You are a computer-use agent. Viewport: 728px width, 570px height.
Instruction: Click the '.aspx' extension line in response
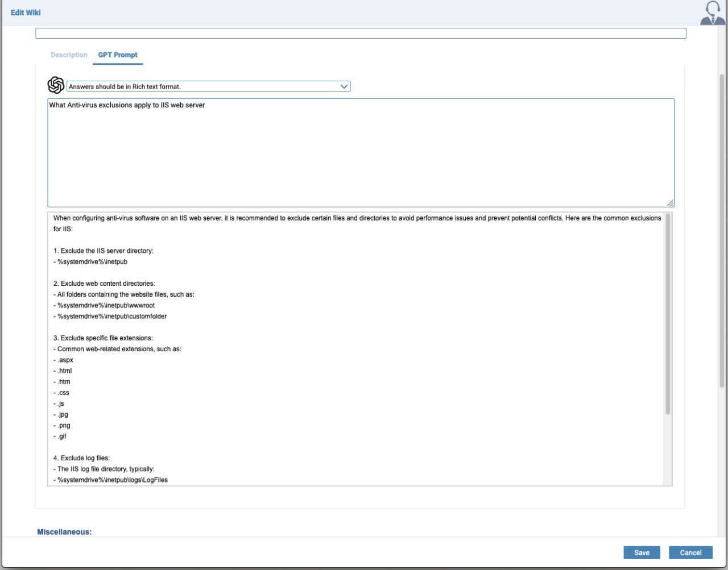(x=65, y=360)
